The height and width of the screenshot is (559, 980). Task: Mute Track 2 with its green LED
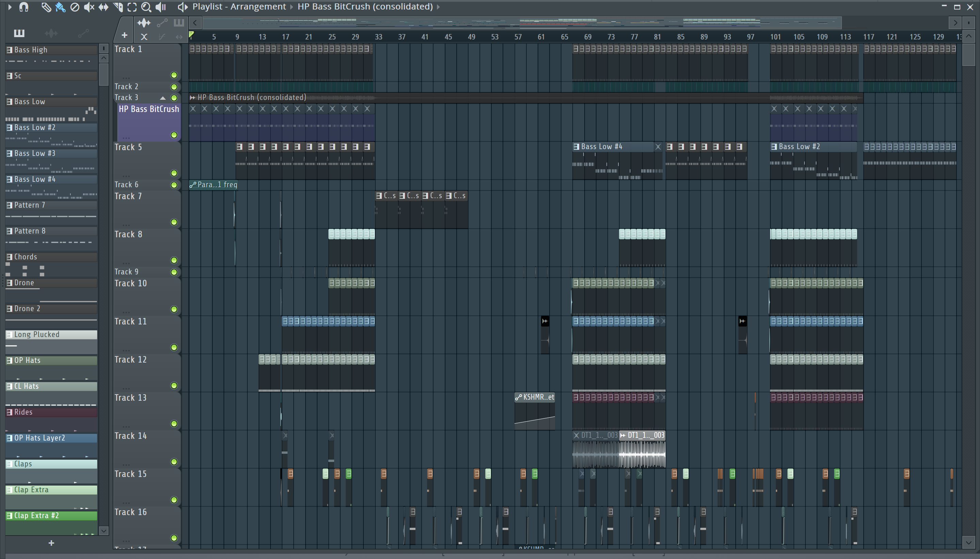pyautogui.click(x=174, y=87)
